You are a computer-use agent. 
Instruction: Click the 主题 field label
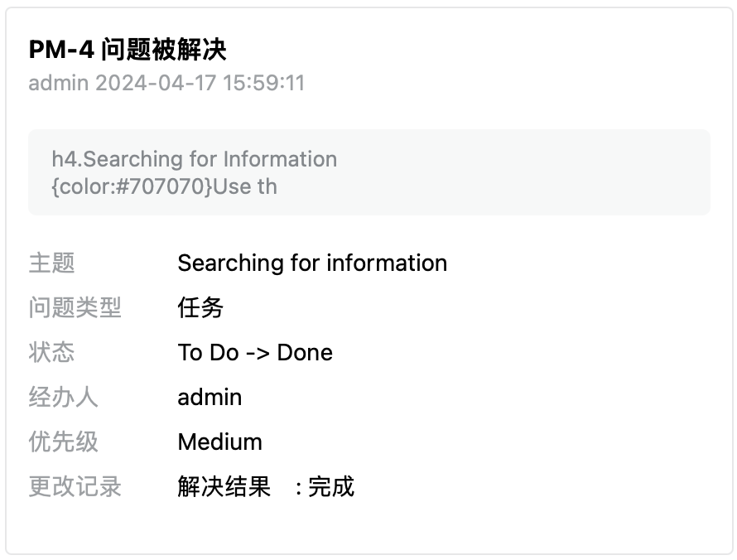point(51,263)
